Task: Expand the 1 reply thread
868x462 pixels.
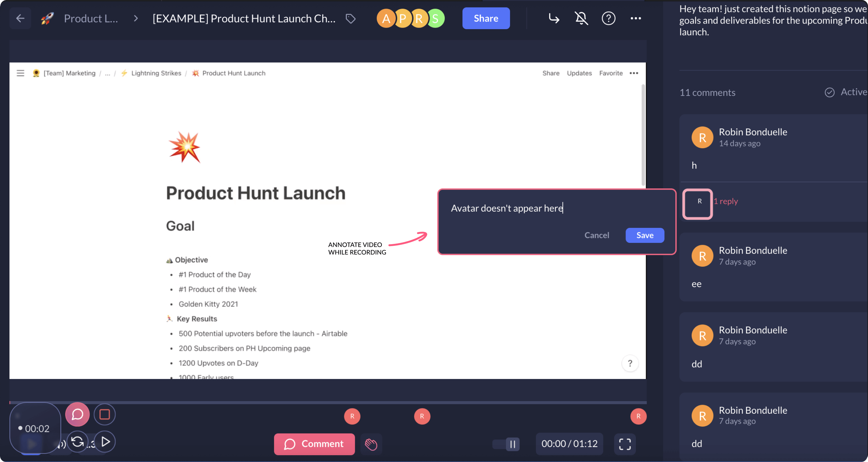Action: 725,201
